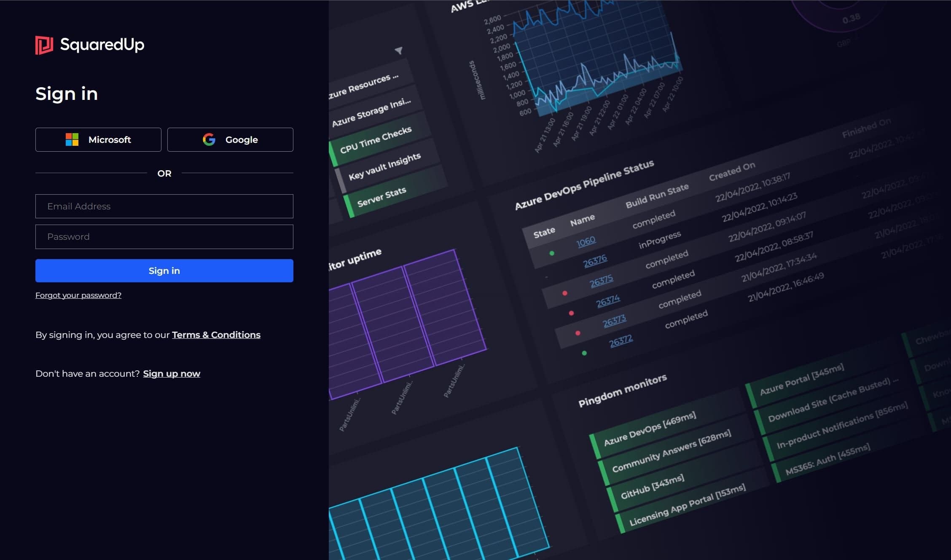Click the red status dot next to build 26374

tap(572, 313)
